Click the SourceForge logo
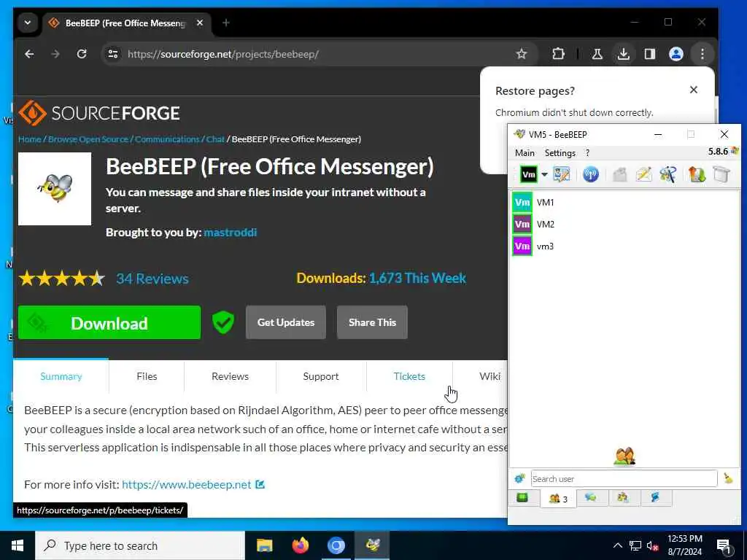Viewport: 747px width, 560px height. 99,113
